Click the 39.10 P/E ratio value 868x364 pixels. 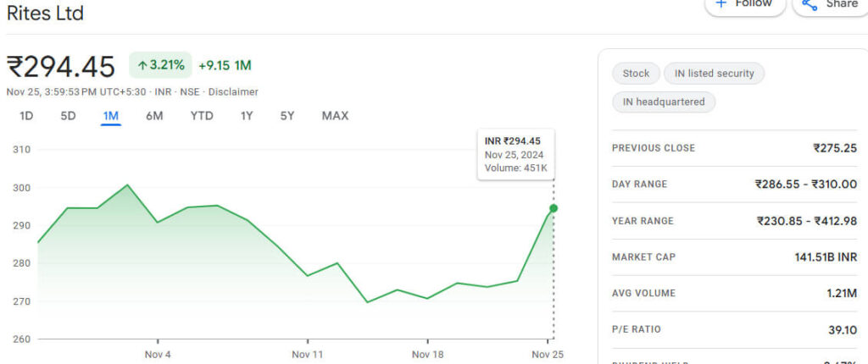pos(843,329)
